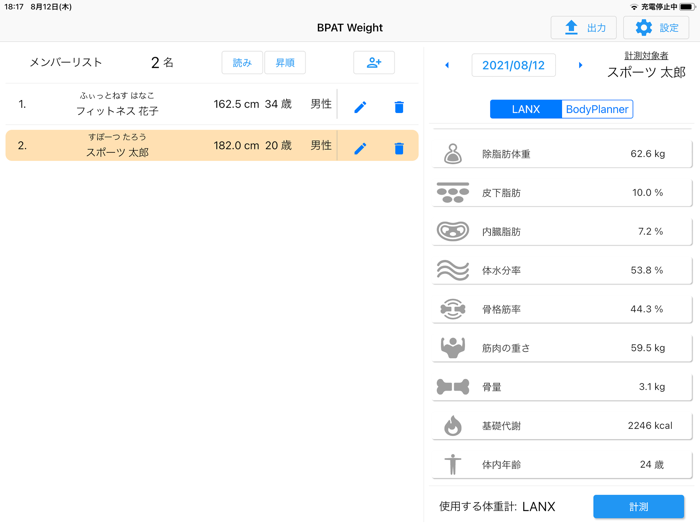This screenshot has width=700, height=525.
Task: Select the フィットネス 花子 member row
Action: pyautogui.click(x=212, y=104)
